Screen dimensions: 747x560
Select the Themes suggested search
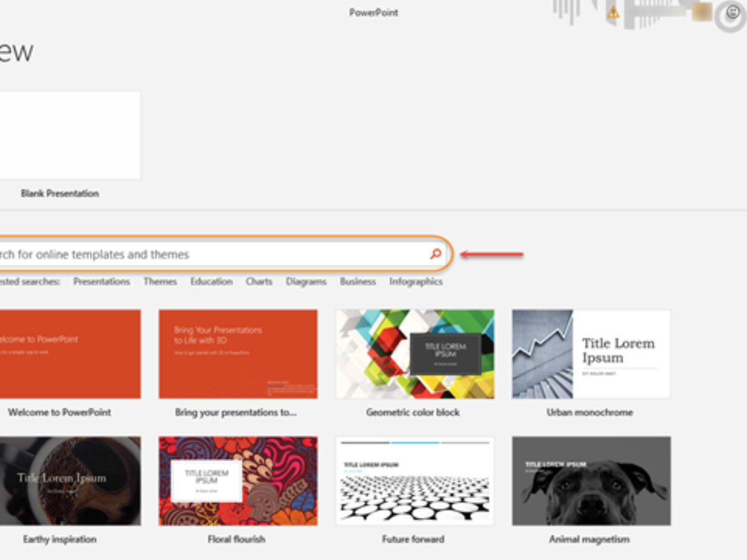(x=160, y=281)
